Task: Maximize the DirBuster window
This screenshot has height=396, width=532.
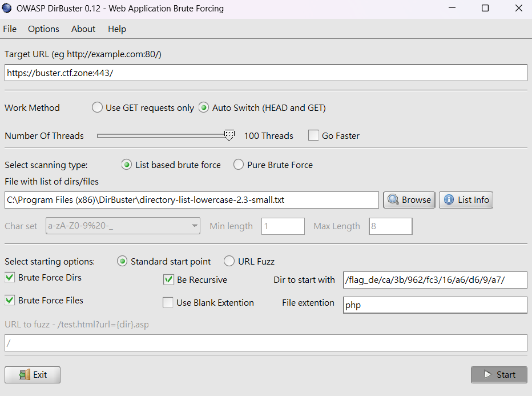Action: (x=485, y=9)
